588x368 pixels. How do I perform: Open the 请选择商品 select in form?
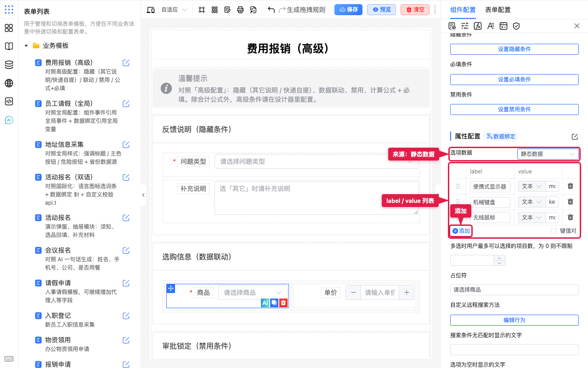click(x=253, y=293)
